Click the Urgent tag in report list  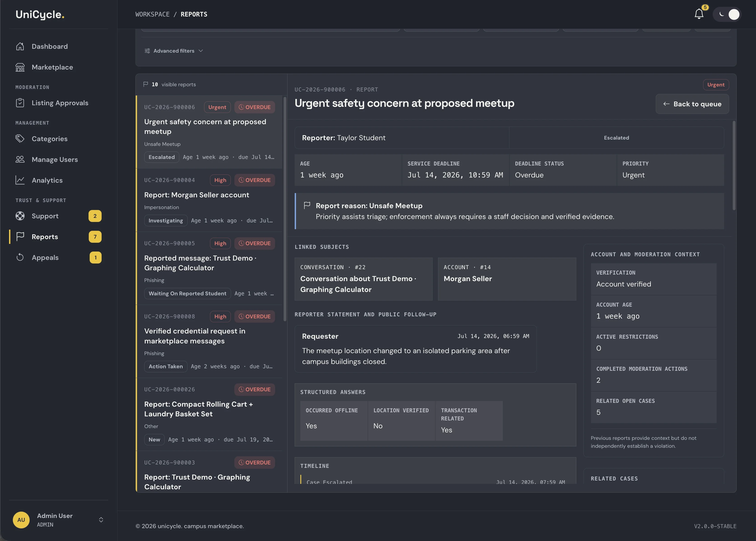click(217, 107)
